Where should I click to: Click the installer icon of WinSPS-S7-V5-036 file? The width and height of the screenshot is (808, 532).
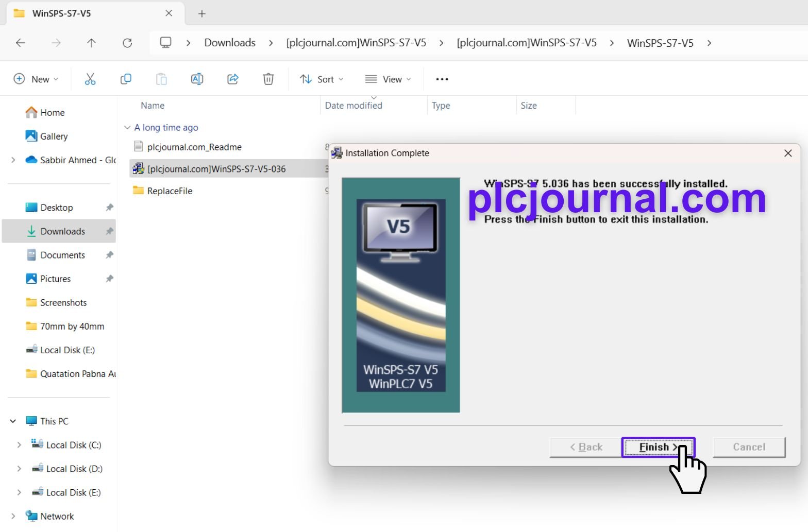pyautogui.click(x=138, y=168)
